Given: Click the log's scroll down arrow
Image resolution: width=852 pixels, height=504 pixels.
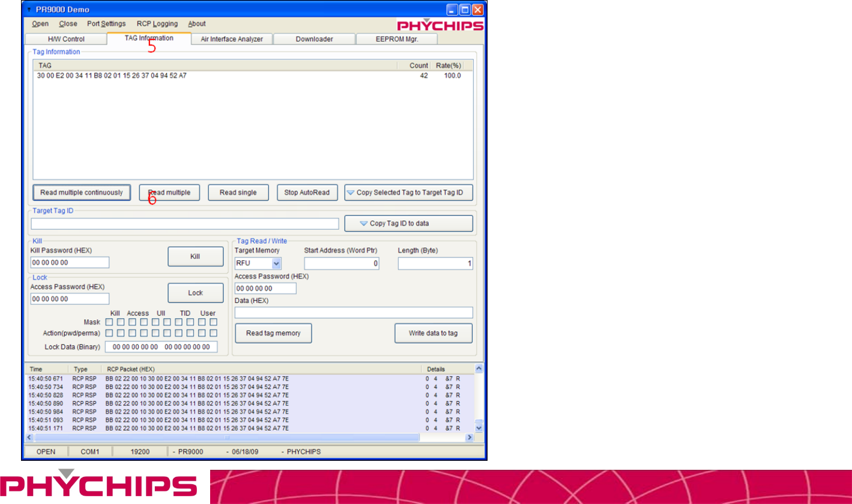Looking at the screenshot, I should 479,429.
